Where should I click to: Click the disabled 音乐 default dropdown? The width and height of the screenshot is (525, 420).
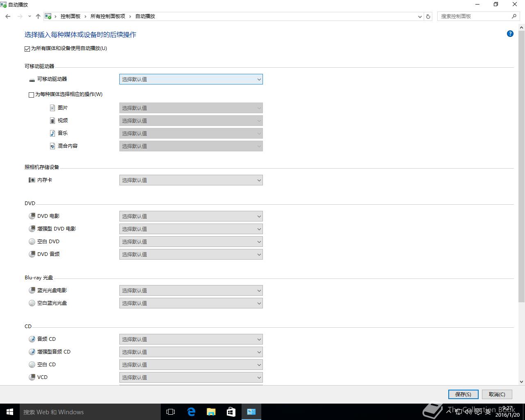coord(191,133)
